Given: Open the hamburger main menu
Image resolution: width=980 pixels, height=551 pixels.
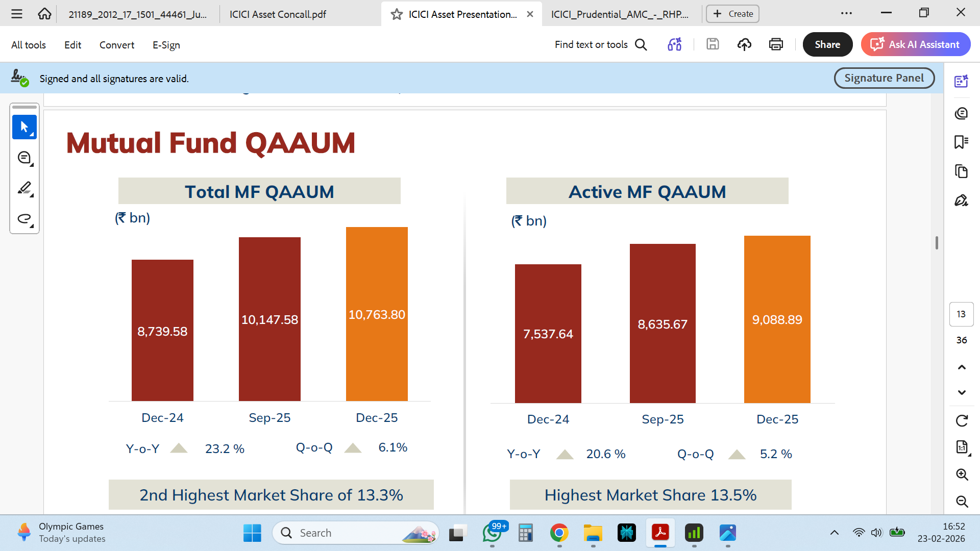Looking at the screenshot, I should [17, 14].
